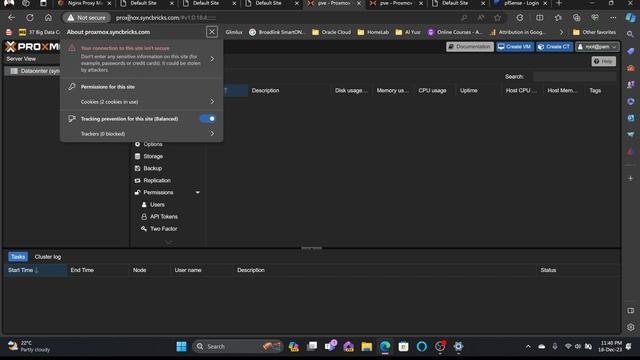Show more menu items with down chevron

168,242
